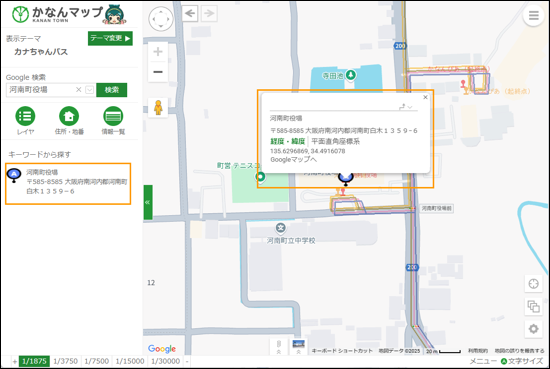Collapse the side panel with green arrow tab
This screenshot has height=369, width=550.
click(148, 202)
